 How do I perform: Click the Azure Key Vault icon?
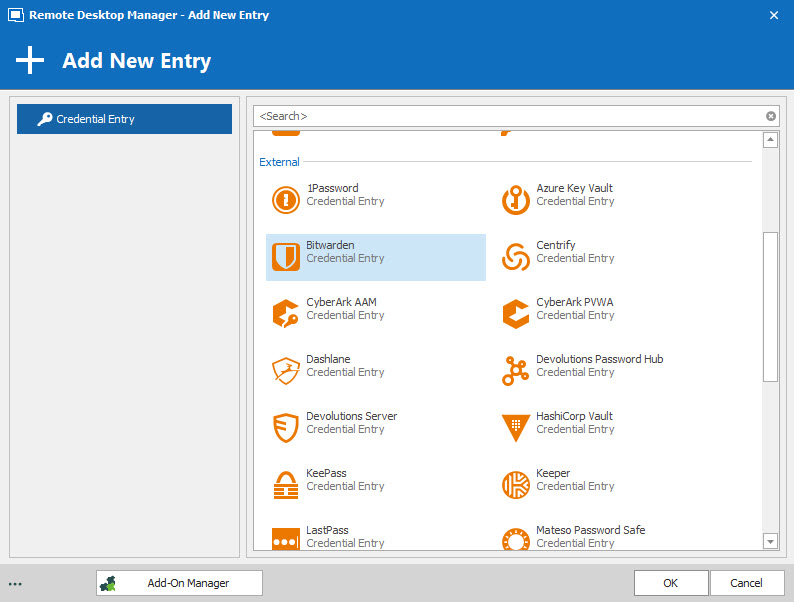point(516,200)
